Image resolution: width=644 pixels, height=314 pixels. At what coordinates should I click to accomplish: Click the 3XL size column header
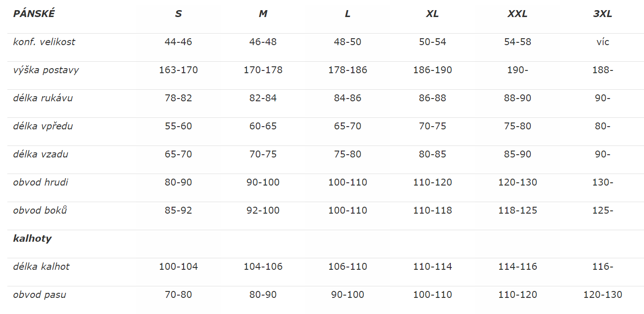(x=603, y=14)
